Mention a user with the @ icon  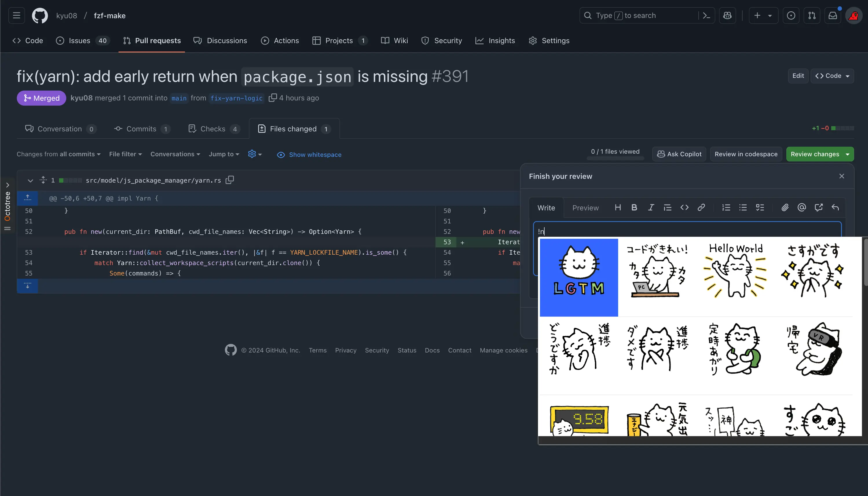point(801,207)
